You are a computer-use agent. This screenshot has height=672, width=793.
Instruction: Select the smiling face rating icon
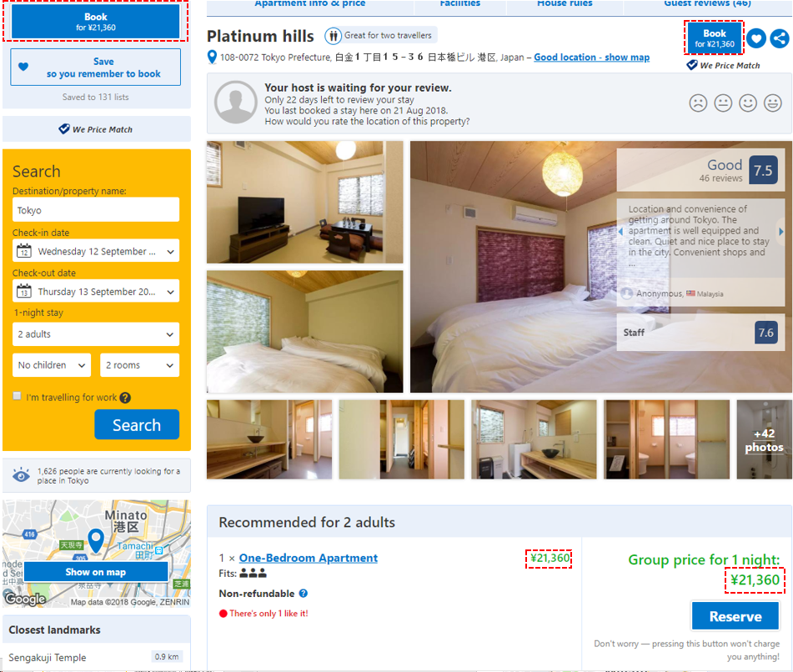point(747,103)
